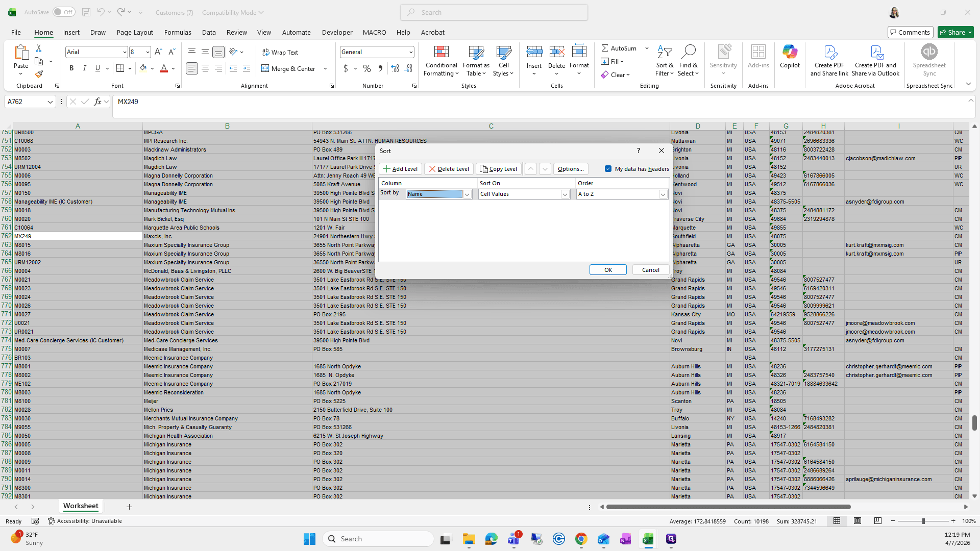Open the Find & Select magnifier
The height and width of the screenshot is (551, 980).
(x=688, y=61)
